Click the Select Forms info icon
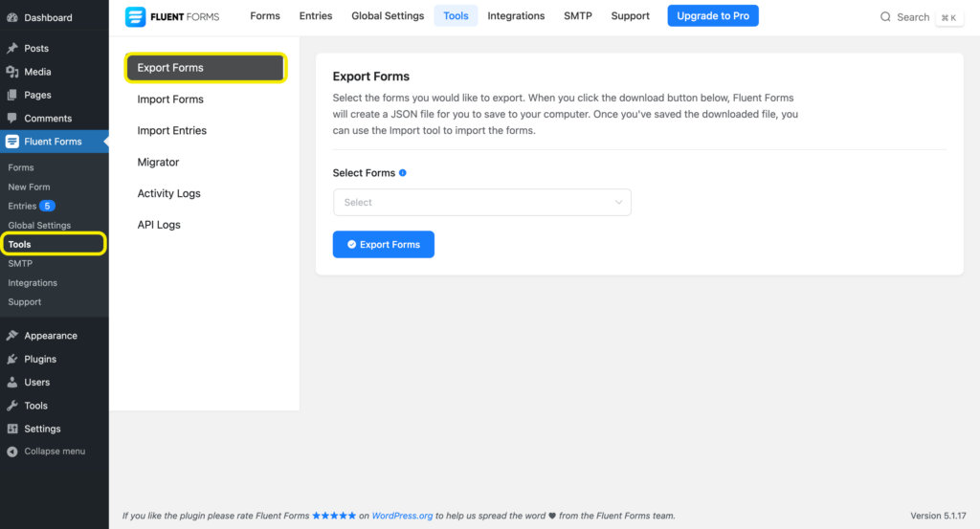The width and height of the screenshot is (980, 529). 403,173
